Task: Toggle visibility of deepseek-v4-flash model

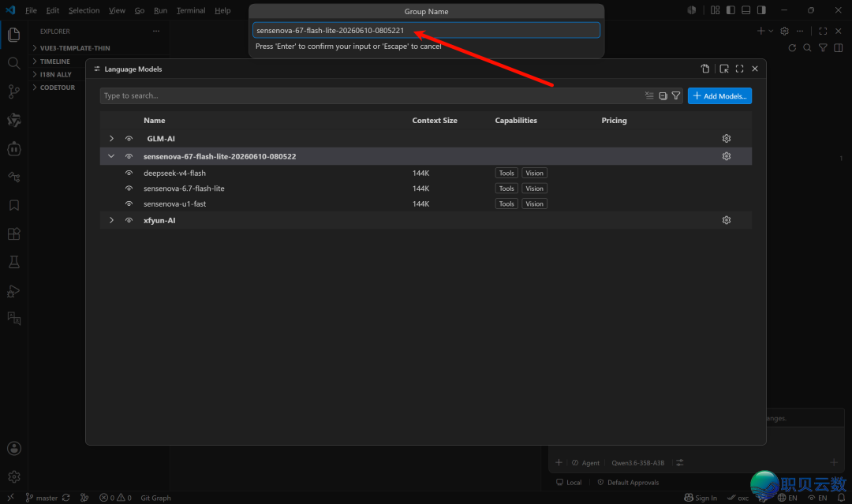Action: 129,174
